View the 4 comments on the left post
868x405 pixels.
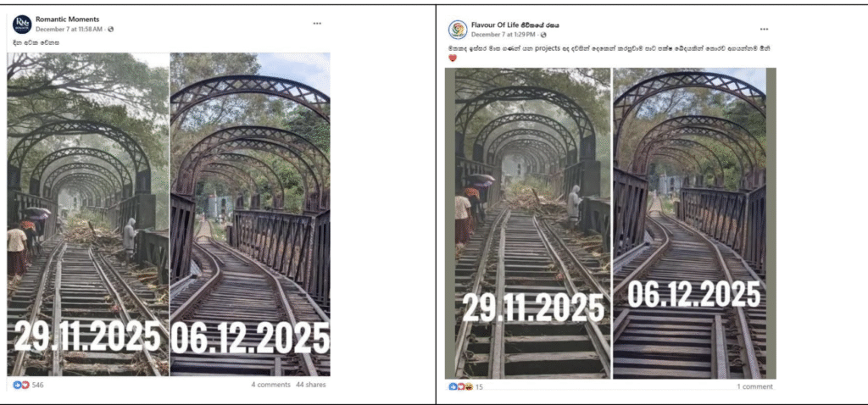(x=270, y=385)
